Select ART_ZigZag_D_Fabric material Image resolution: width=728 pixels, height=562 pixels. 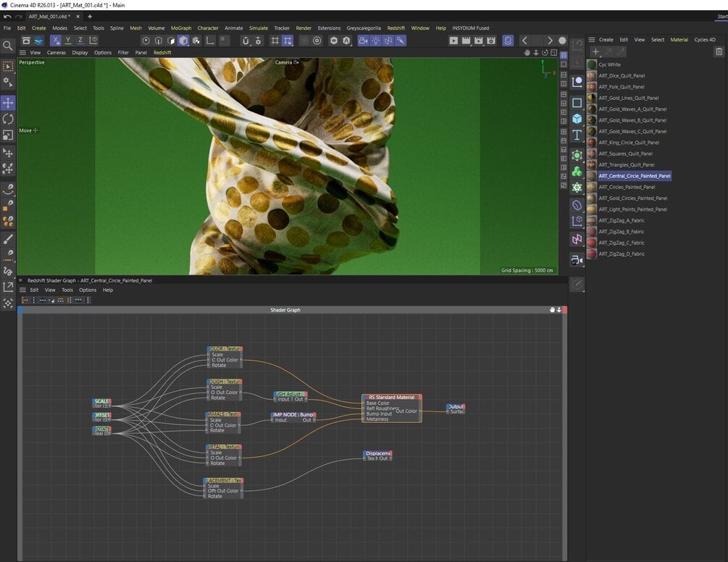click(x=621, y=254)
